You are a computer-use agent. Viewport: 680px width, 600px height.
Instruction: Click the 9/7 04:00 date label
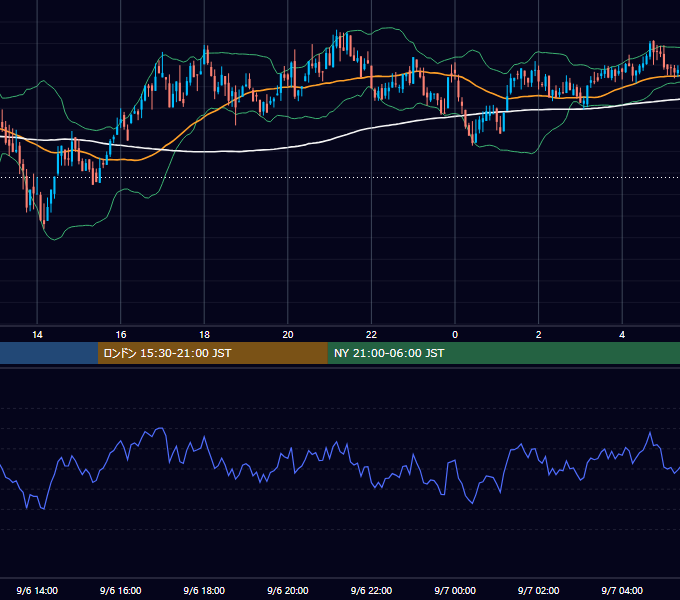click(622, 590)
